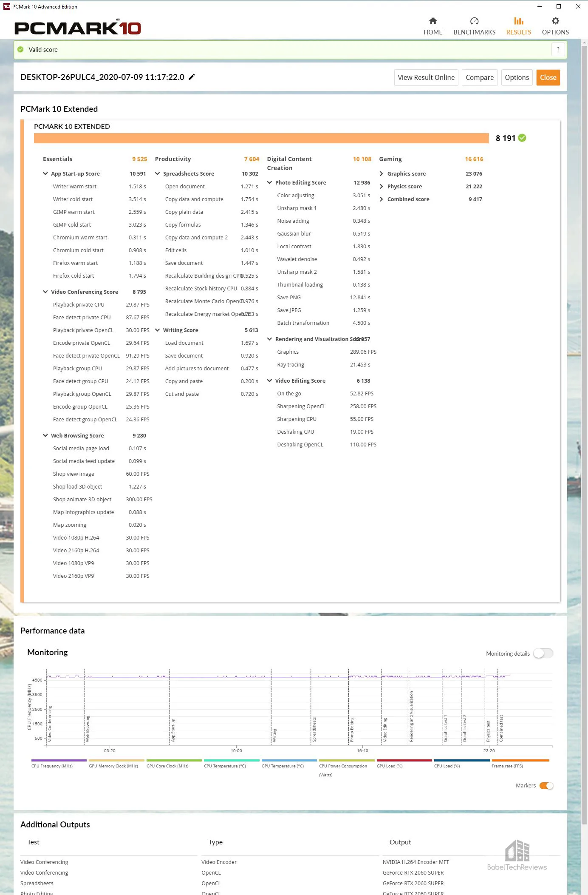Open the Benchmarks gauge icon

pyautogui.click(x=474, y=21)
